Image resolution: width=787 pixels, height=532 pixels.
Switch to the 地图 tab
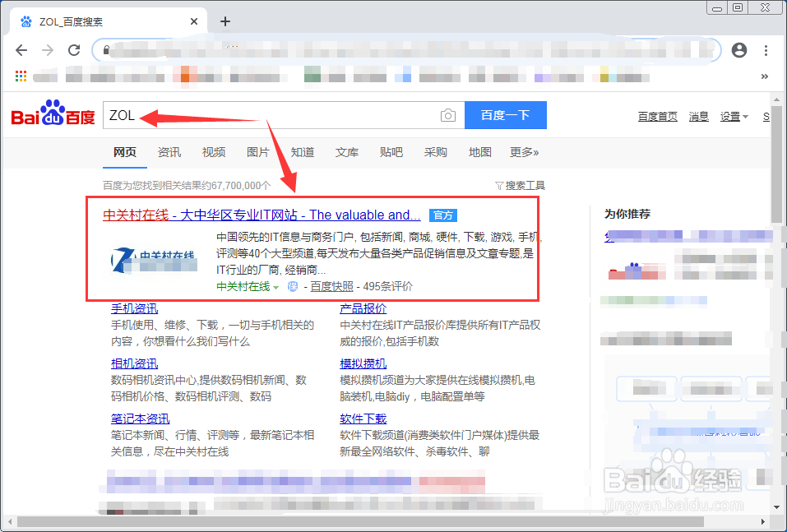479,152
